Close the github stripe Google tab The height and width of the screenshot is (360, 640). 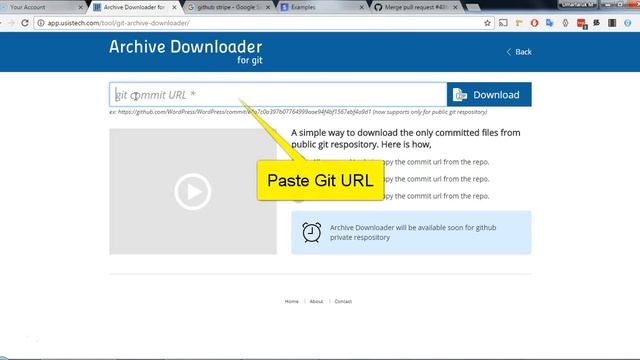(x=268, y=7)
